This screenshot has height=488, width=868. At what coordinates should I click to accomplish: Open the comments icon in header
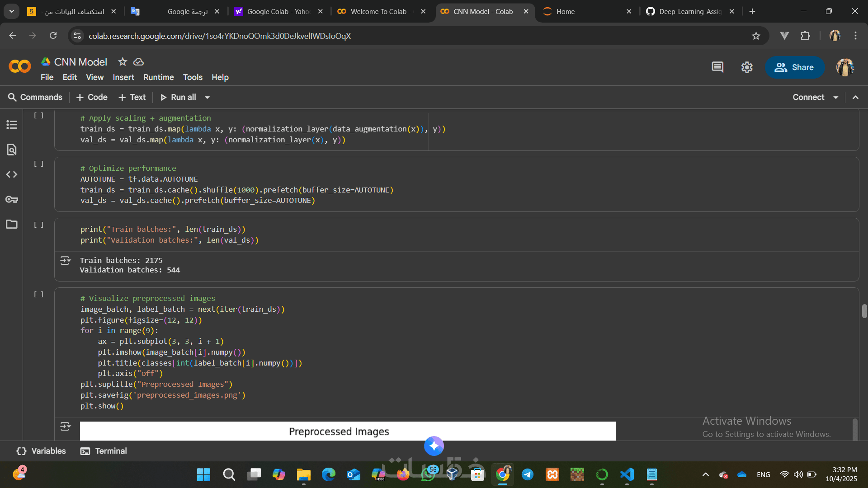(717, 67)
